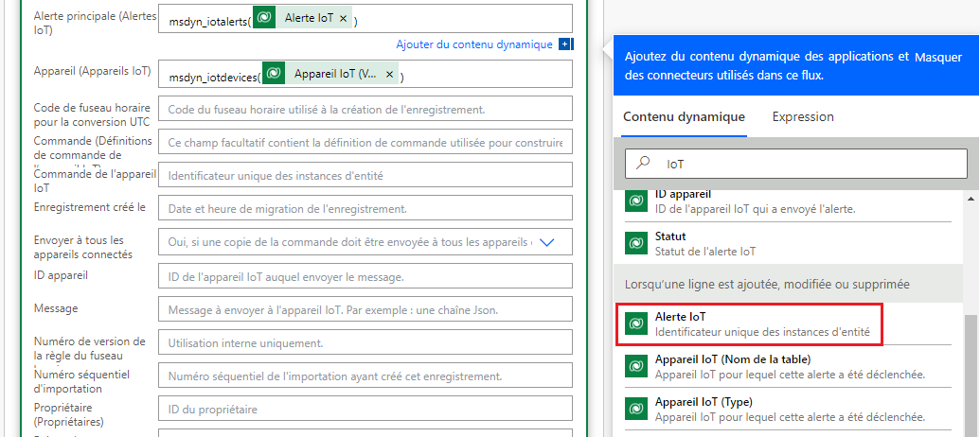
Task: Click the Alerte principale msdyn_iotalerts field
Action: (x=365, y=19)
